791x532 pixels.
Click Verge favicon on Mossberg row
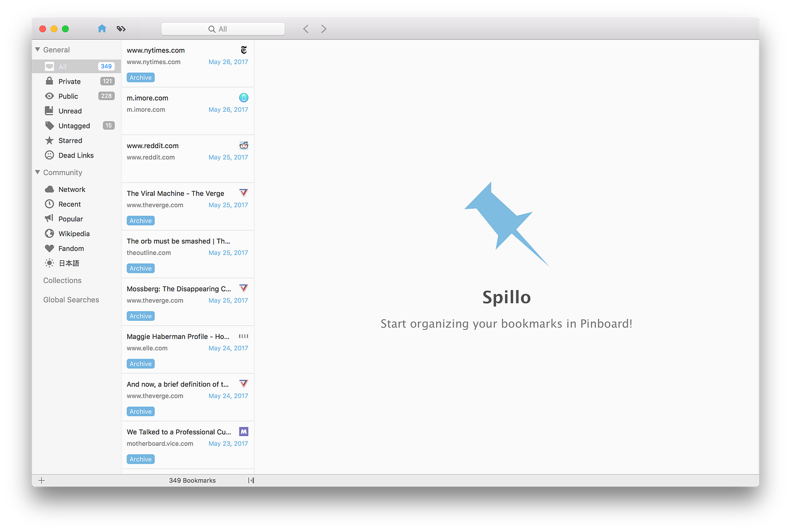click(x=244, y=288)
